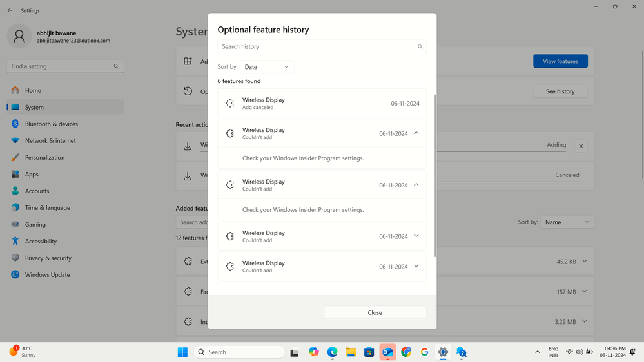Viewport: 644px width, 362px height.
Task: Expand third Wireless Display Couldn't add entry
Action: point(416,236)
